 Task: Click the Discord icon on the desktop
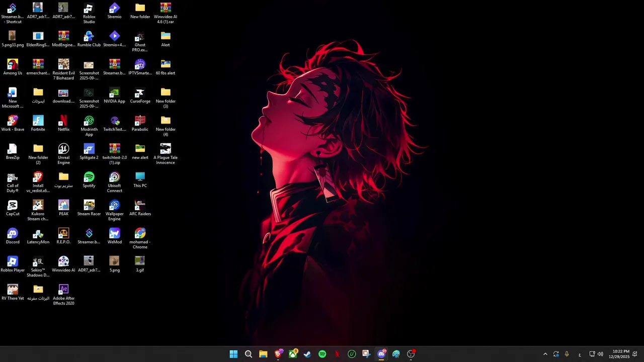[x=13, y=236]
